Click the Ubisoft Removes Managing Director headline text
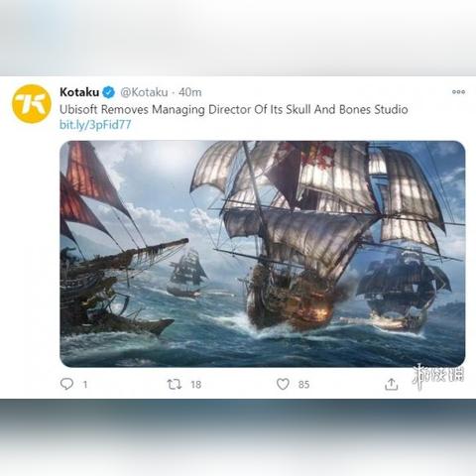Image resolution: width=476 pixels, height=476 pixels. [x=233, y=109]
